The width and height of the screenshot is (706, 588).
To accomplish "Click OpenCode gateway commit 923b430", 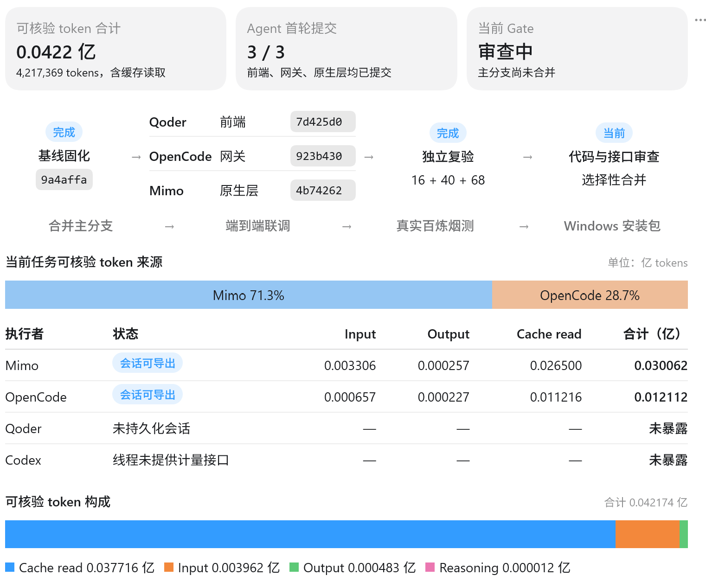I will pyautogui.click(x=323, y=156).
